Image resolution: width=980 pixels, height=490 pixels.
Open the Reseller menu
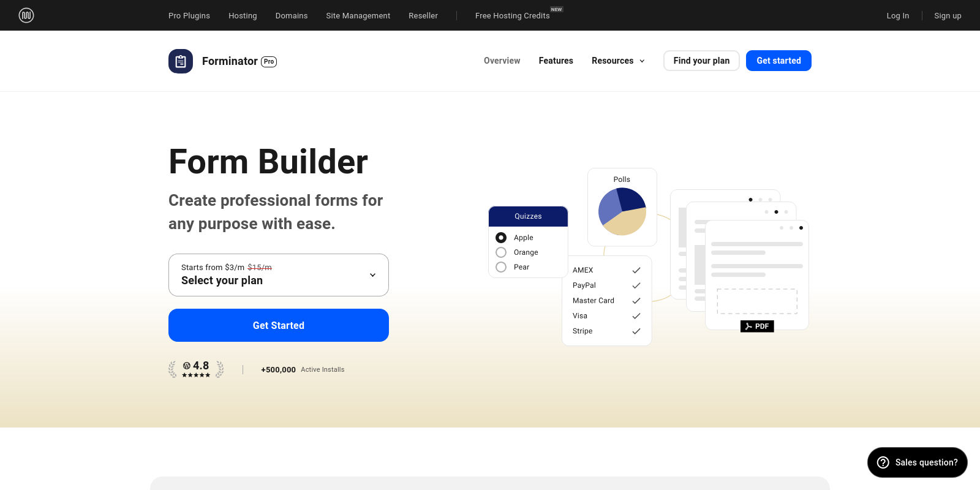[423, 15]
